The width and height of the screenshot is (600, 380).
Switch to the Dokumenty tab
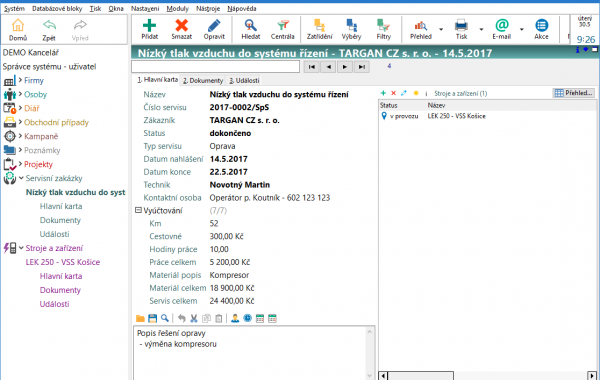pos(203,80)
